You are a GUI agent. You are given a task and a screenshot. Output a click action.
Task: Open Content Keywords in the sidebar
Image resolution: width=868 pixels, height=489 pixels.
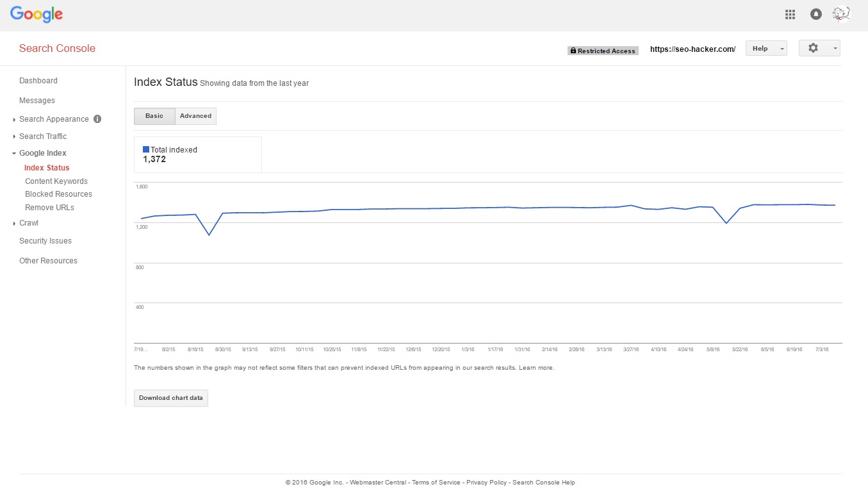[x=56, y=181]
